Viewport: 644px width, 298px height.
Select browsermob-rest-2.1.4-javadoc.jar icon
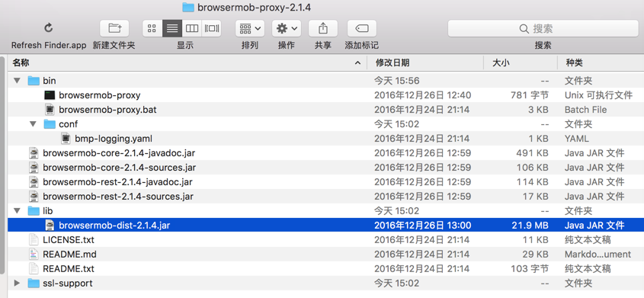34,182
